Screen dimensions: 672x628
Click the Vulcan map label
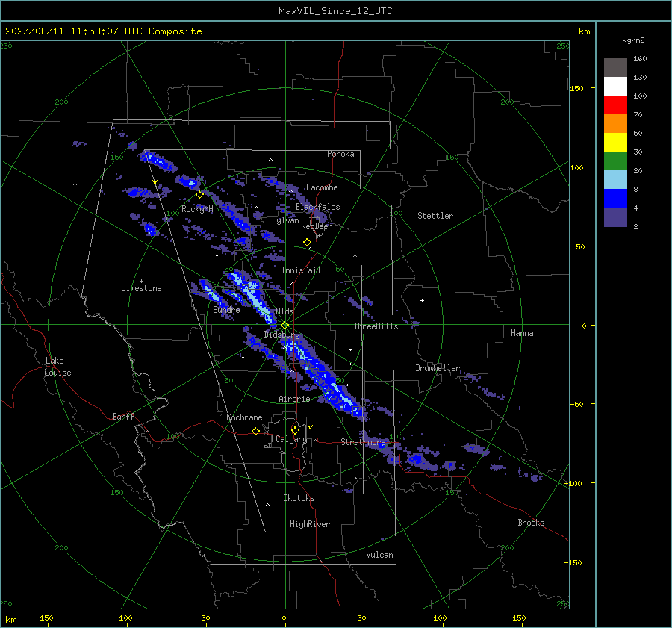379,555
